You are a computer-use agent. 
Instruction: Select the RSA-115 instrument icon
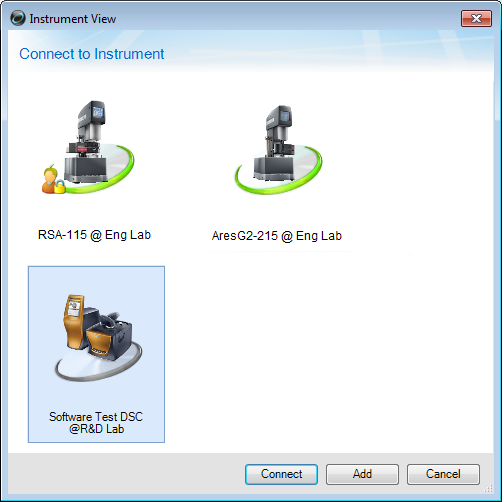(88, 147)
